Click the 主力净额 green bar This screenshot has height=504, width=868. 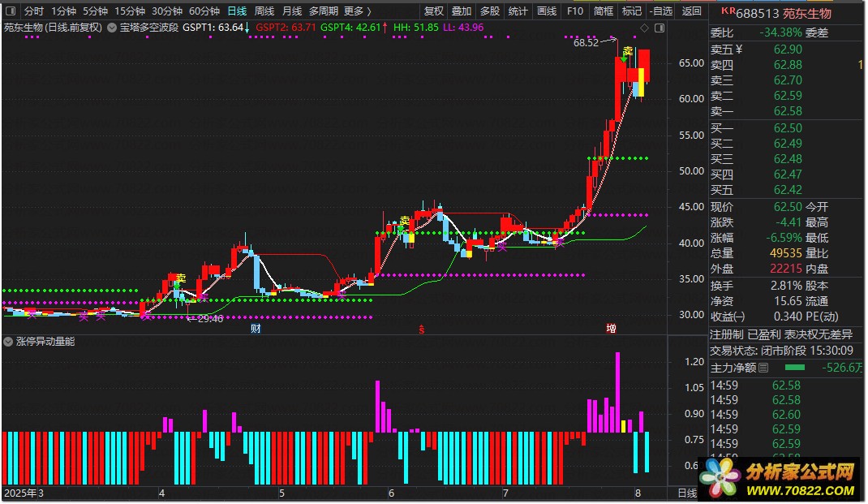tap(795, 368)
